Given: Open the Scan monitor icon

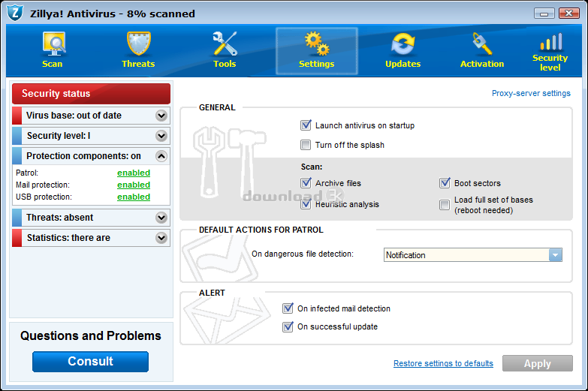Looking at the screenshot, I should point(53,44).
